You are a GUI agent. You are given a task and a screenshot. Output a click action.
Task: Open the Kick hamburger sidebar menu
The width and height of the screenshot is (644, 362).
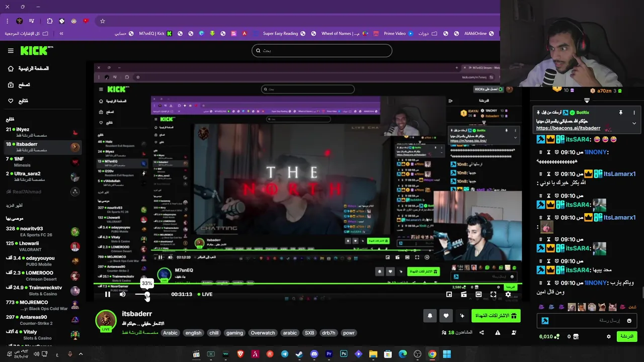coord(11,51)
